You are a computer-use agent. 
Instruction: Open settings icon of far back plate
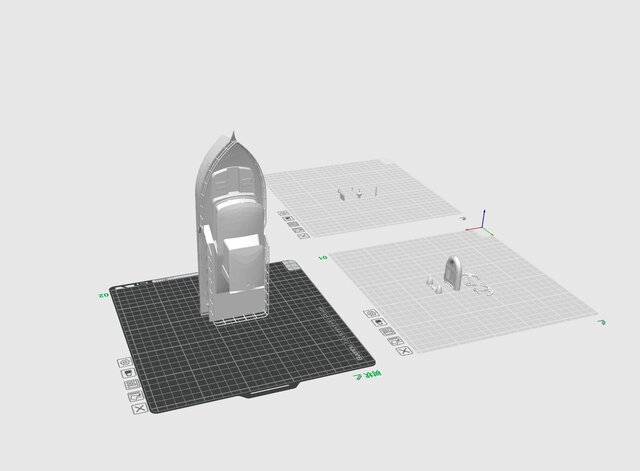click(283, 213)
